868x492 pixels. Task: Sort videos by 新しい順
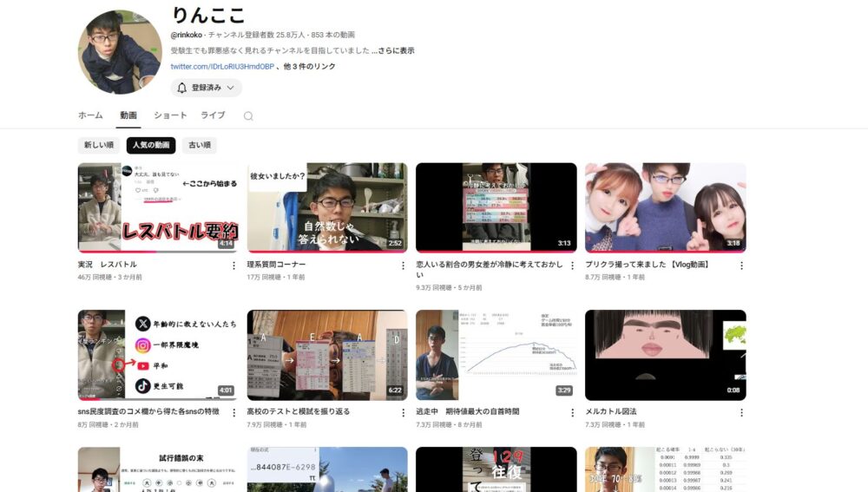pos(99,145)
